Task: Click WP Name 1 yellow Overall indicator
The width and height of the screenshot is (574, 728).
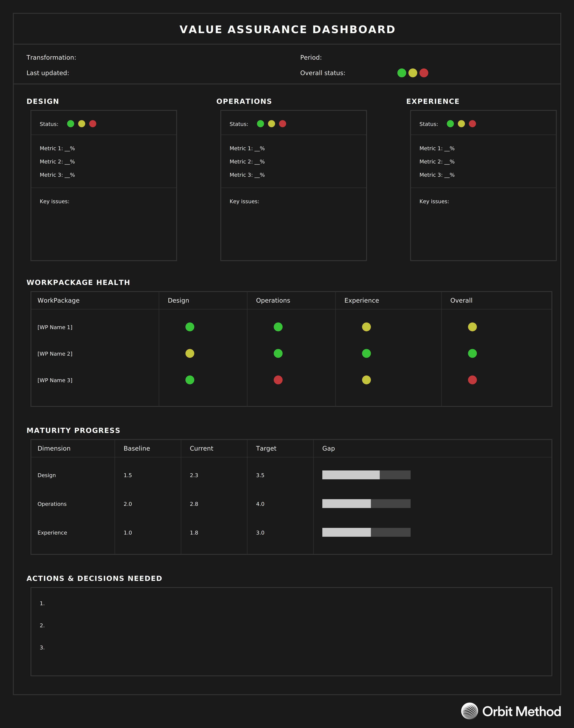Action: 472,327
